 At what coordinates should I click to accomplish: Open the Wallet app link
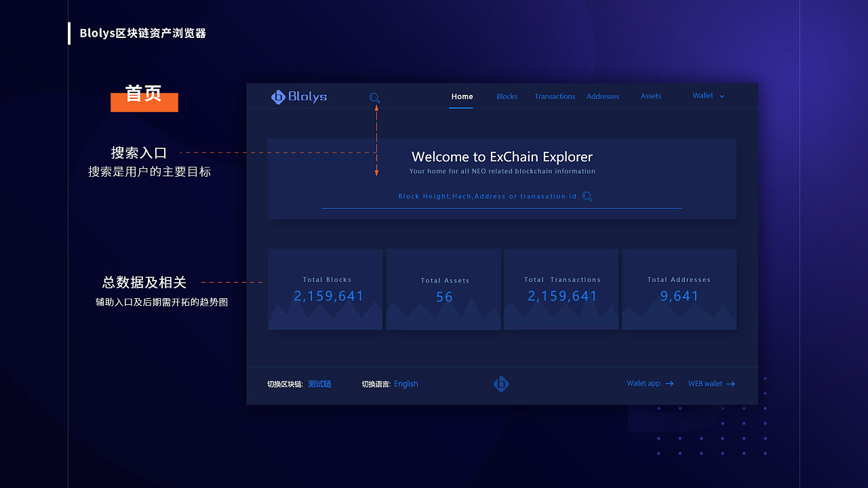pos(644,384)
